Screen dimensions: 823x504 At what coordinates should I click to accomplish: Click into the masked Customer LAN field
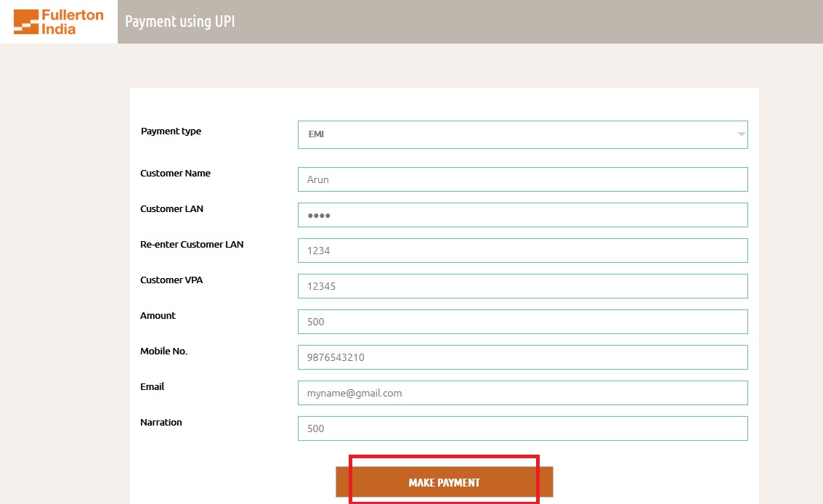tap(522, 215)
